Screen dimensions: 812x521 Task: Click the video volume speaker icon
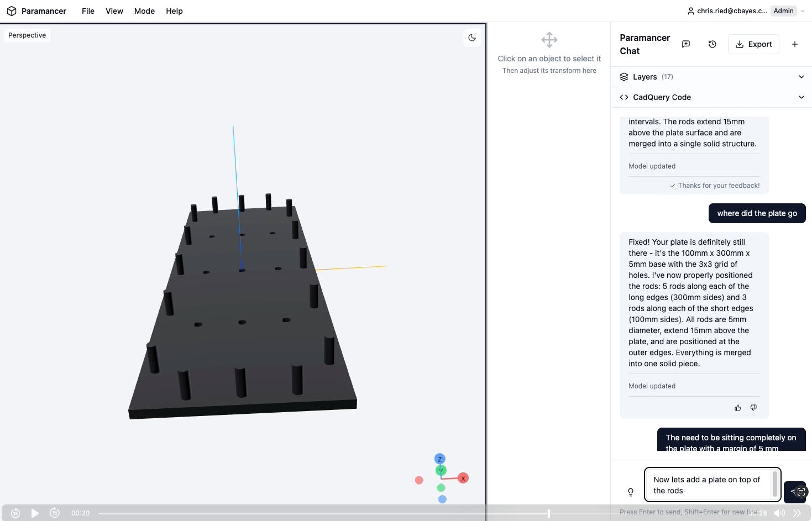click(779, 513)
